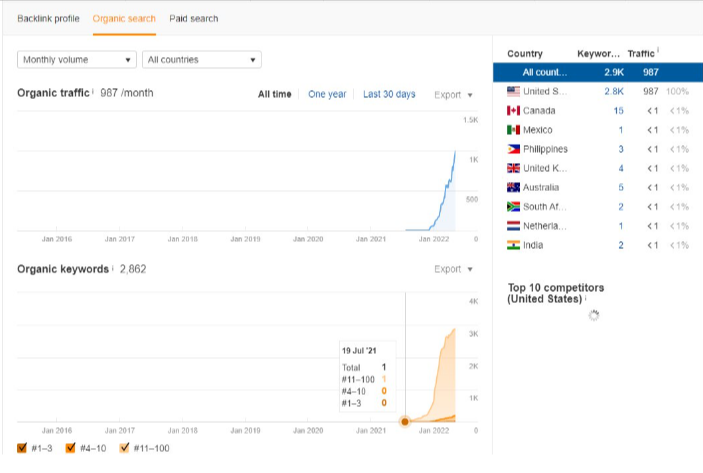Click the Canada flag icon
The image size is (703, 473).
tap(514, 111)
